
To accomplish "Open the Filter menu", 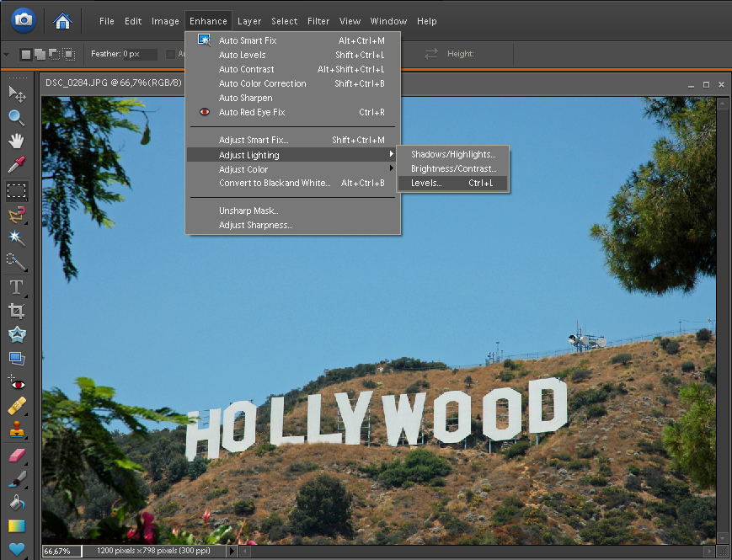I will coord(318,21).
